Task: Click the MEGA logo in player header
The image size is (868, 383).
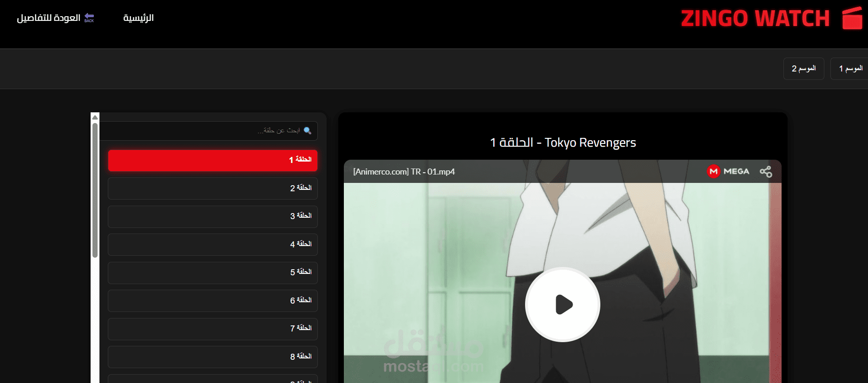Action: (728, 171)
